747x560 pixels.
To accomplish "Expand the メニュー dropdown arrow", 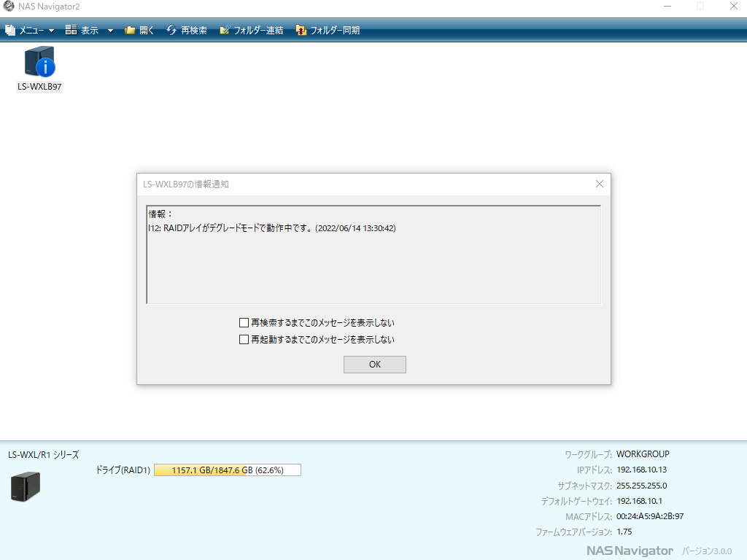I will (x=52, y=31).
